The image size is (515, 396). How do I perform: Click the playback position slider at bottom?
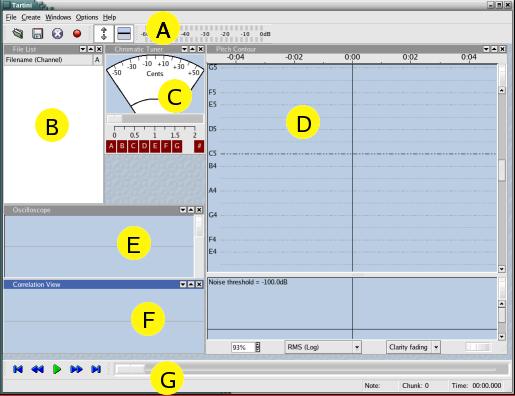point(311,369)
